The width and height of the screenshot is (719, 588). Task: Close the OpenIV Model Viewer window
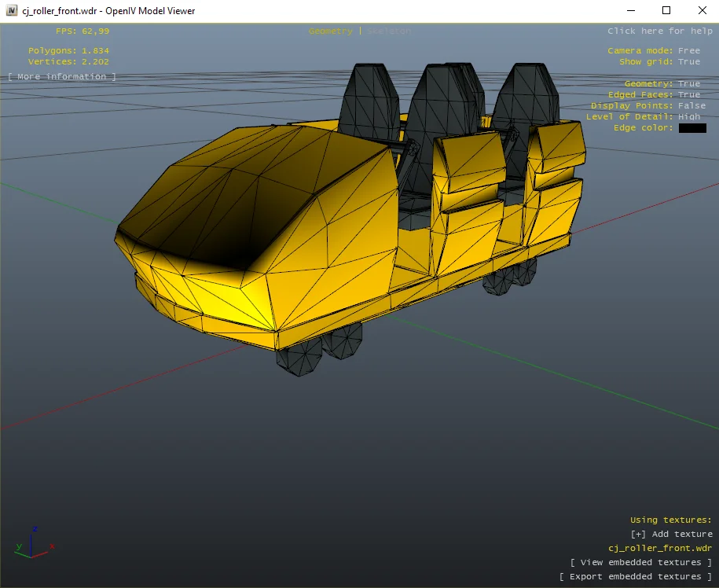click(x=702, y=11)
